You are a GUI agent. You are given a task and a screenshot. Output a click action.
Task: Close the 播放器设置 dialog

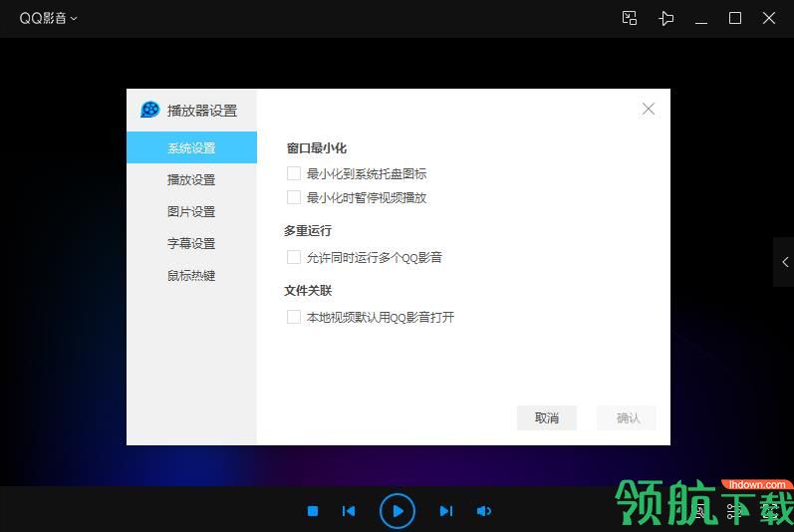point(649,109)
